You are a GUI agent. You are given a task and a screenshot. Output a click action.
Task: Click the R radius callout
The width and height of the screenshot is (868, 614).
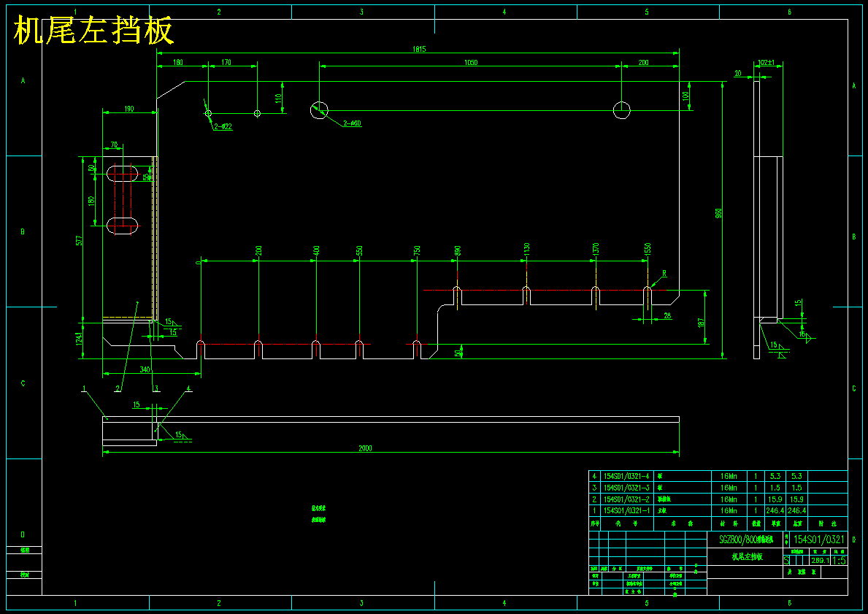[664, 274]
